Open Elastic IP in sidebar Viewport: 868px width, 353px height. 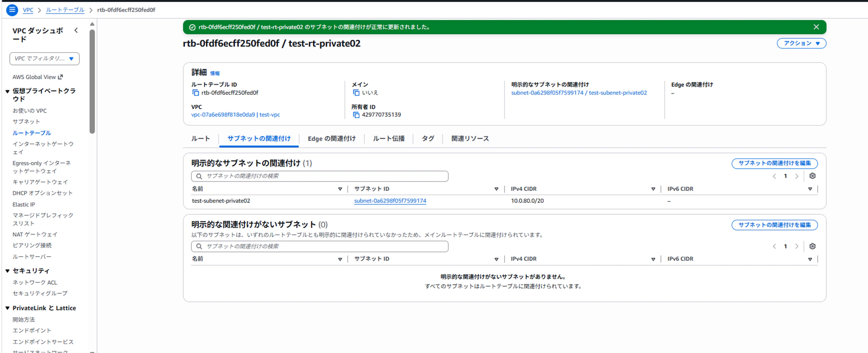[x=24, y=204]
